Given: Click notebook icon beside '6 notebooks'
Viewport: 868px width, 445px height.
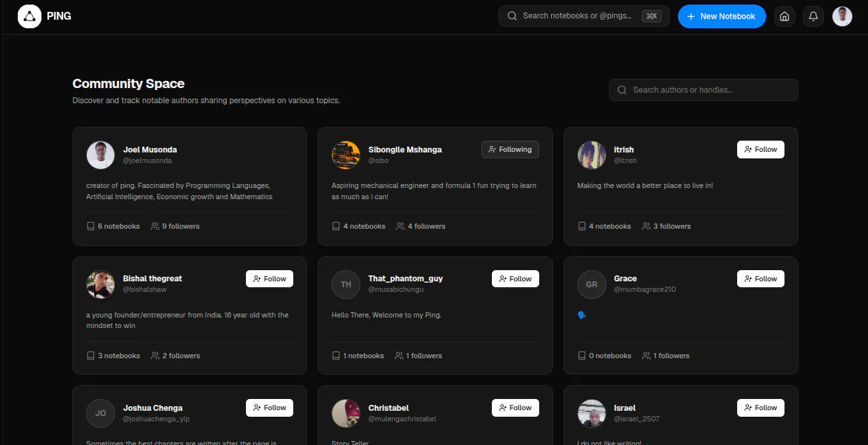Looking at the screenshot, I should point(91,226).
